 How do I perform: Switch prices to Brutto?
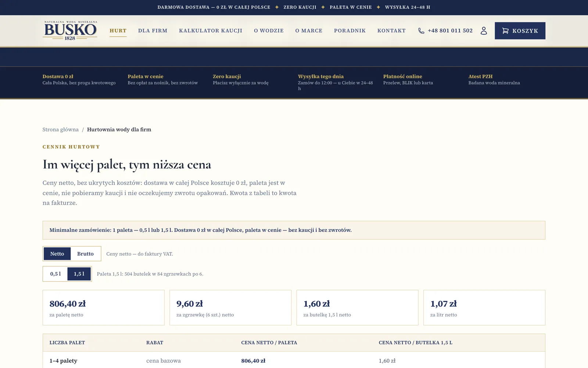(85, 254)
